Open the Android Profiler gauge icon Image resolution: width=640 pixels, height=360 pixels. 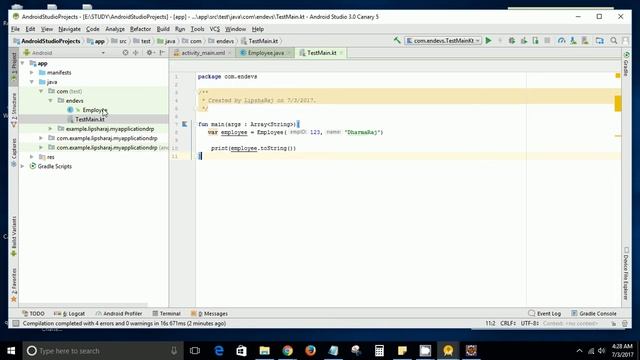(x=562, y=40)
